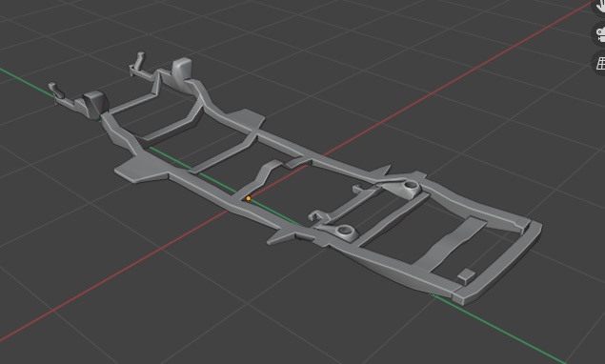The height and width of the screenshot is (364, 605).
Task: Toggle the camera view icon
Action: [600, 34]
